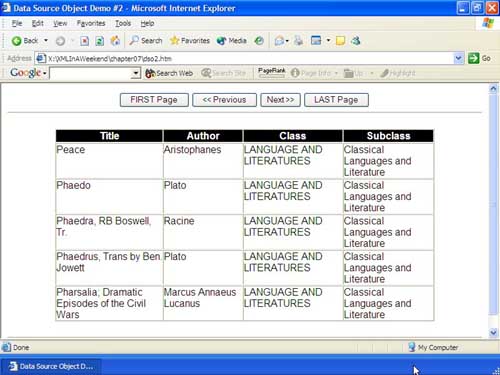Click Google toolbar Search Web button
This screenshot has height=375, width=500.
tap(169, 73)
